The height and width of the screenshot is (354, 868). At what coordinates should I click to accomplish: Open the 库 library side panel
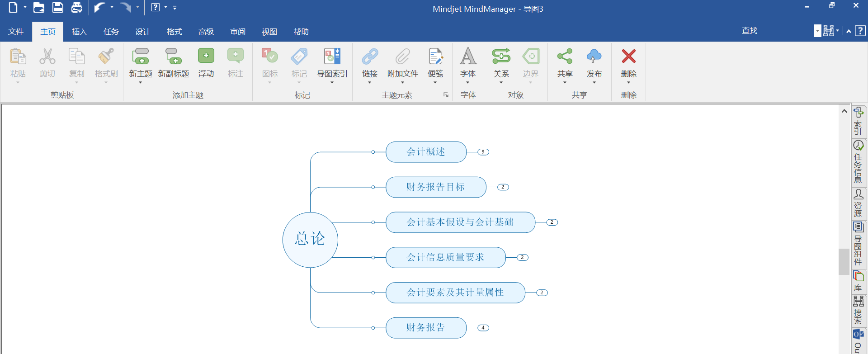tap(859, 281)
